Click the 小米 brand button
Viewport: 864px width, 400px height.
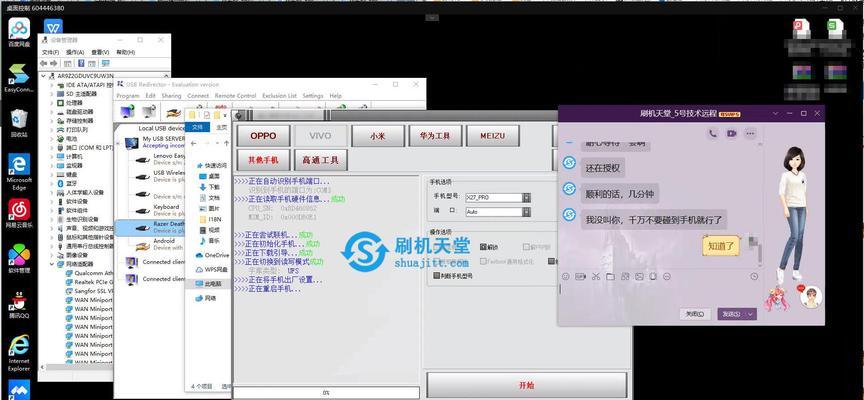pos(378,136)
